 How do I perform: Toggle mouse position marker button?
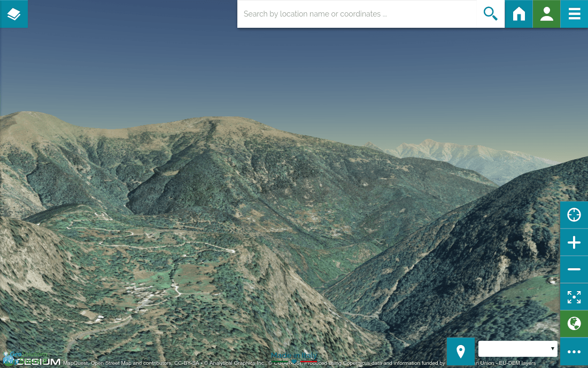[x=460, y=351]
